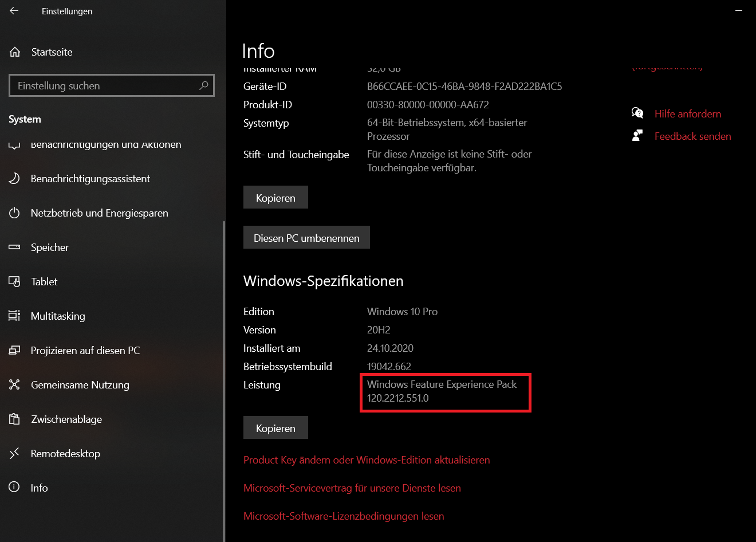Click the Windows-Spezifikationen heading
756x542 pixels.
[x=324, y=281]
